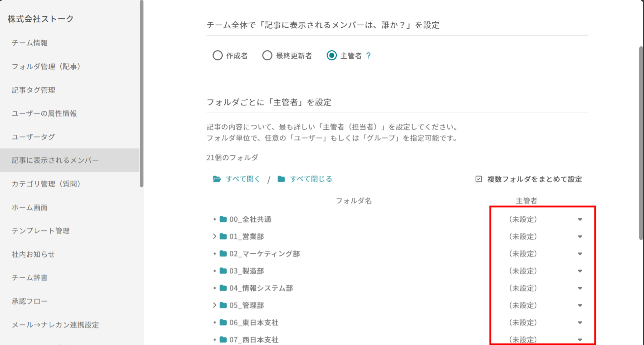This screenshot has width=644, height=345.
Task: Select the 作成者 radio button
Action: 218,55
